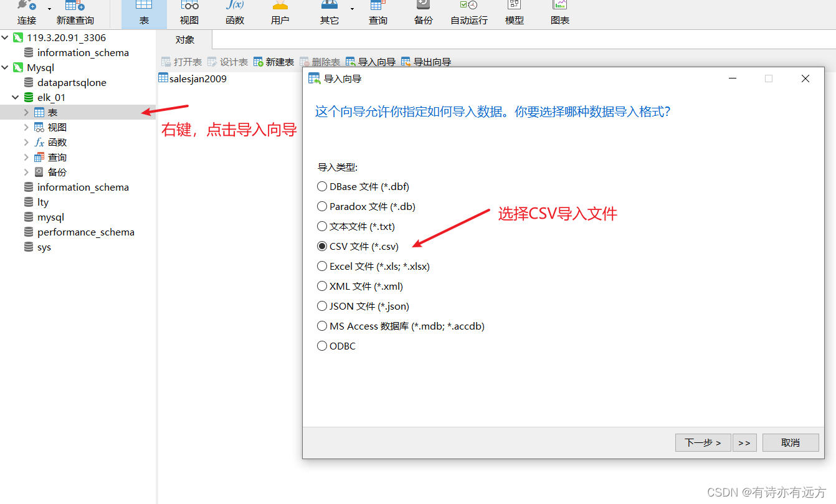Choose Paradox 文件 (*.db) import type

pos(366,206)
